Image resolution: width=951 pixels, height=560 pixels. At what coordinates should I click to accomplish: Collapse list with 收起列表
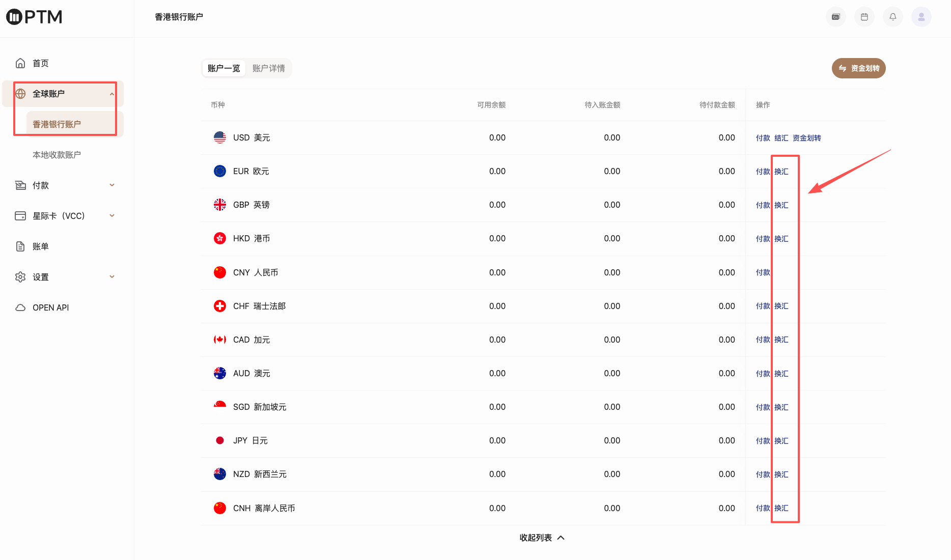click(542, 538)
